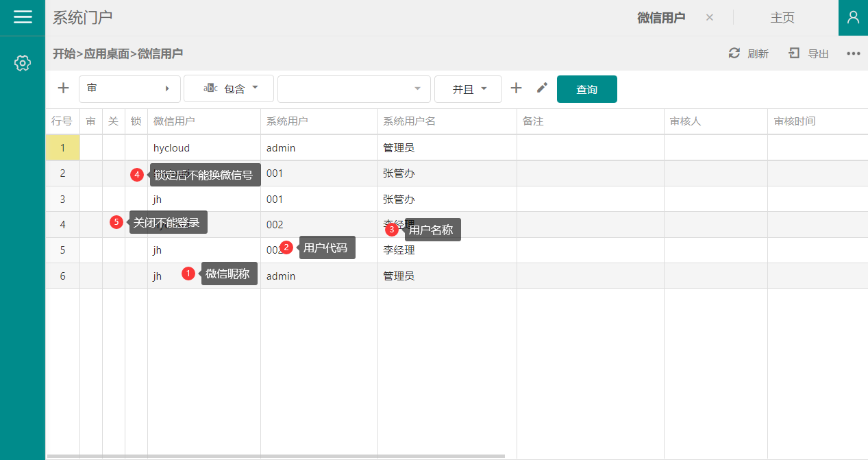Click the plus icon left of 审 field
This screenshot has height=460, width=868.
click(x=63, y=88)
